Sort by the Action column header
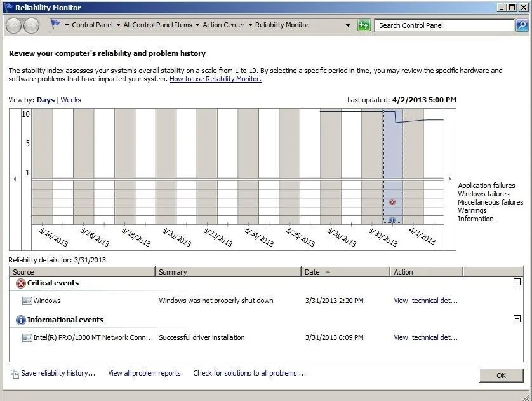The height and width of the screenshot is (401, 532). (427, 272)
